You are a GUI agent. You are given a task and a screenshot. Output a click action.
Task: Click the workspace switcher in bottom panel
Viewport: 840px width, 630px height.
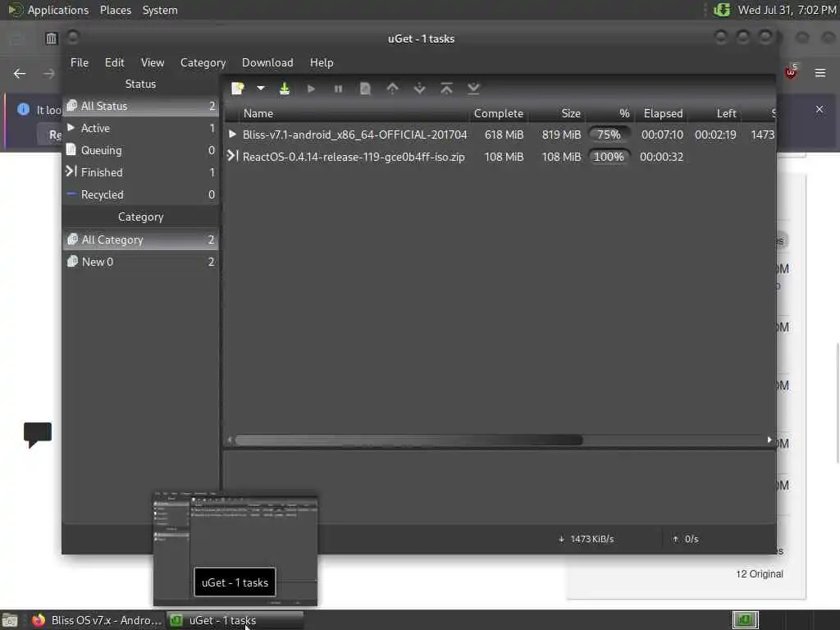[x=745, y=620]
